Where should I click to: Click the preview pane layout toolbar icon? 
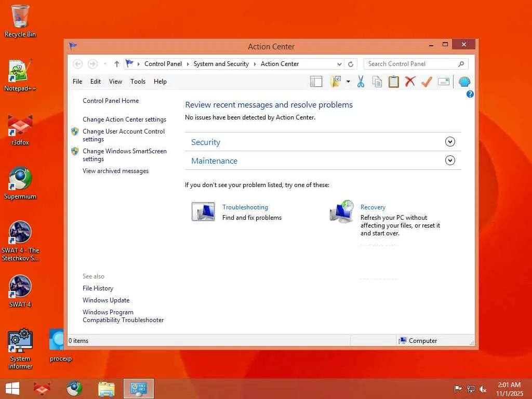pyautogui.click(x=316, y=82)
